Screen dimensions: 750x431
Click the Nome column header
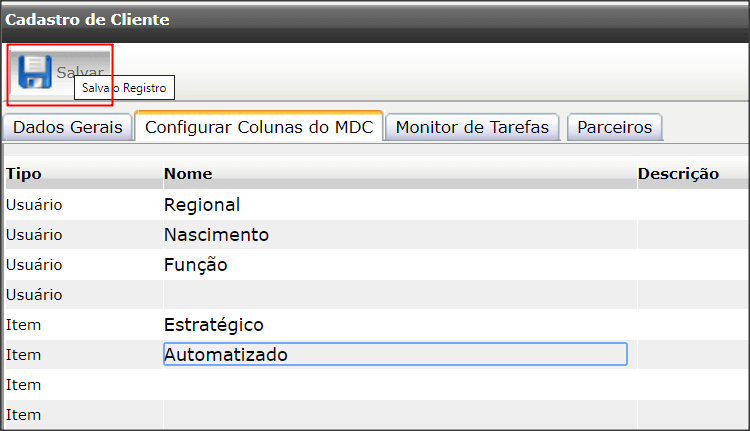click(x=188, y=174)
